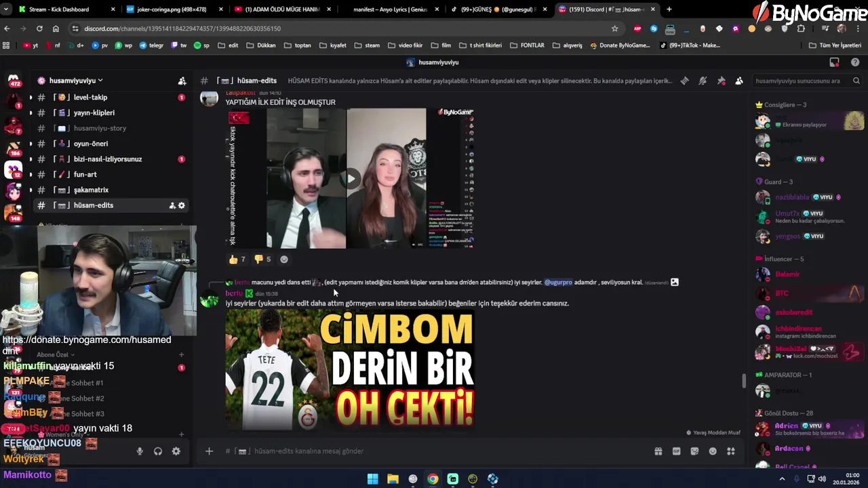Open Discord help icon

coord(855,62)
